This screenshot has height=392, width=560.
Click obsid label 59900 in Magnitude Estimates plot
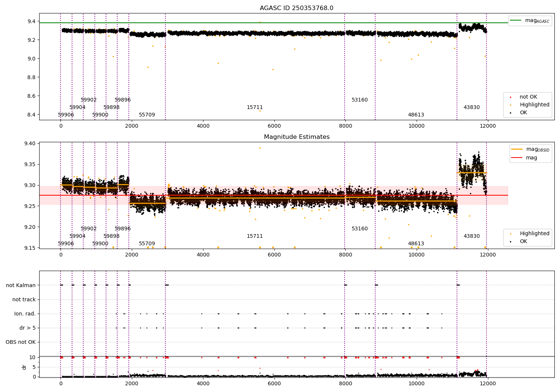point(100,243)
